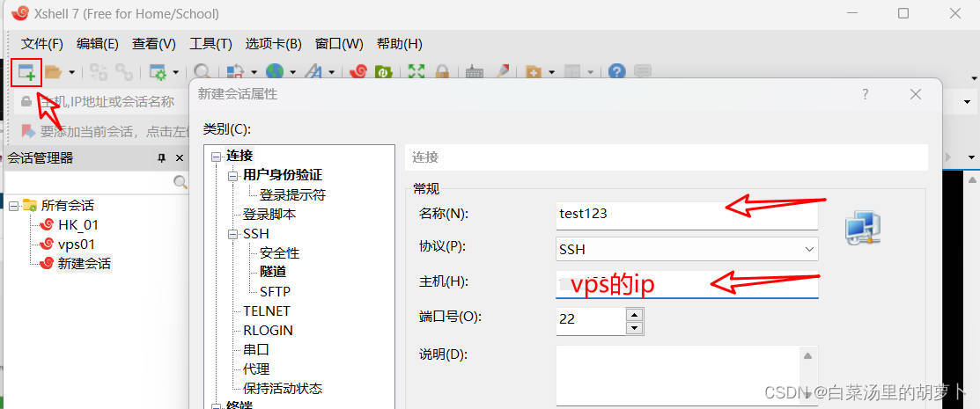Collapse the 连接 category tree node
Image resolution: width=980 pixels, height=409 pixels.
[217, 157]
